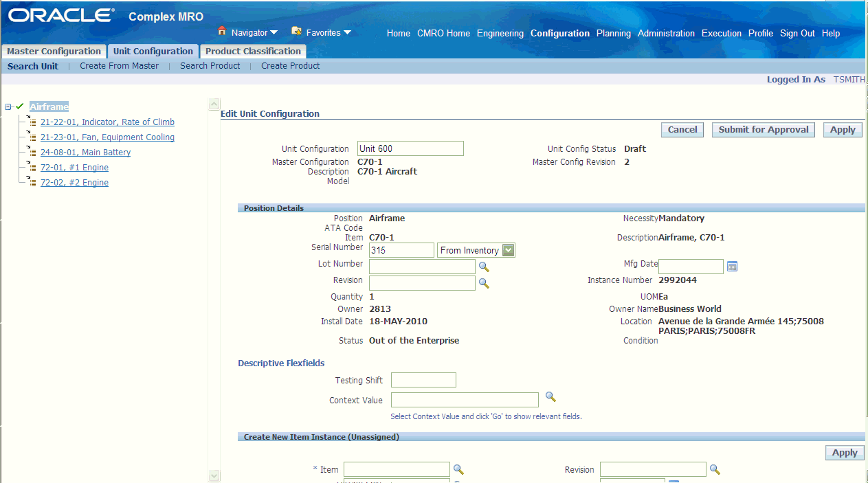Click the Favorites folder icon
The height and width of the screenshot is (483, 868).
(297, 31)
